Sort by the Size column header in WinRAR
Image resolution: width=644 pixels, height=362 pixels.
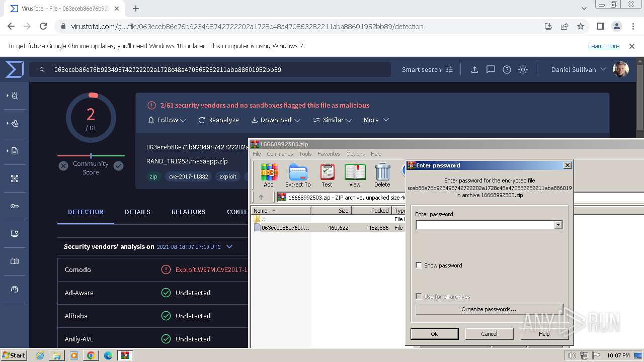331,211
